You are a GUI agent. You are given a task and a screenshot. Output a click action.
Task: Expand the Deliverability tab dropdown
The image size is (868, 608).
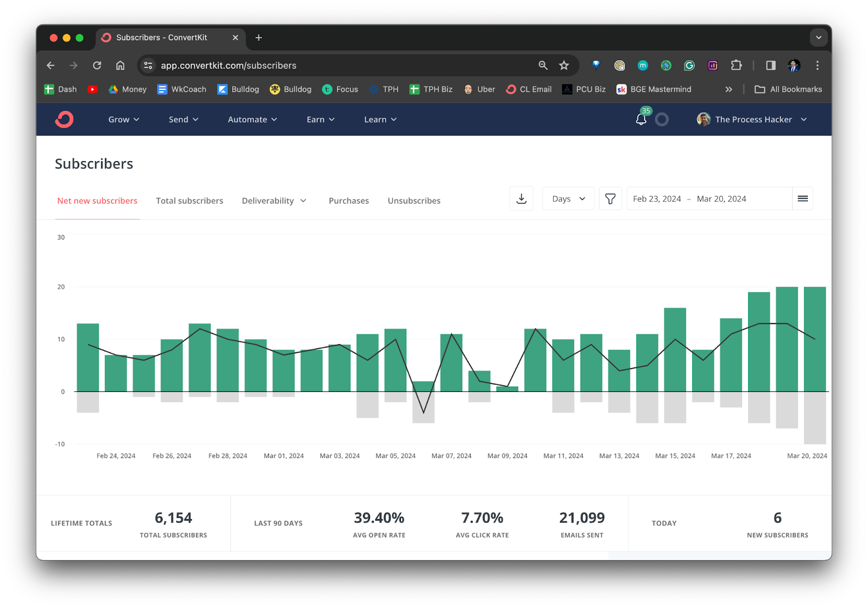click(275, 201)
